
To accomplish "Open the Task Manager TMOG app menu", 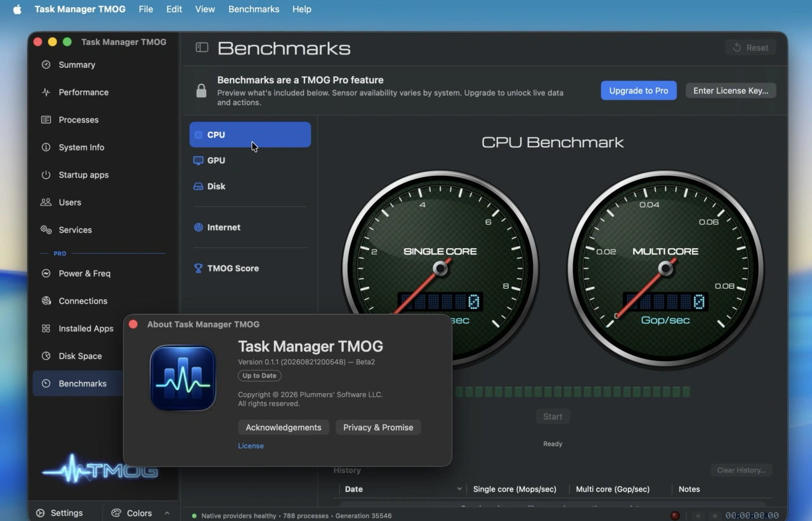I will pyautogui.click(x=80, y=9).
